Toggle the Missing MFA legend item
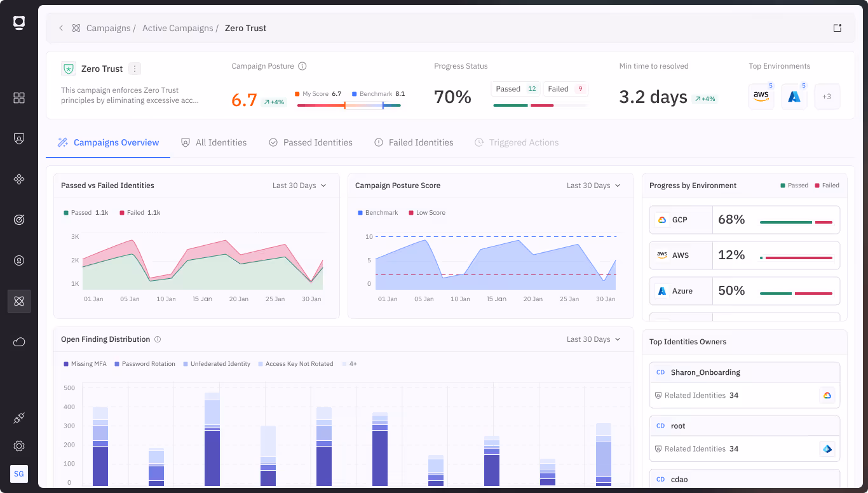The height and width of the screenshot is (493, 868). coord(85,364)
